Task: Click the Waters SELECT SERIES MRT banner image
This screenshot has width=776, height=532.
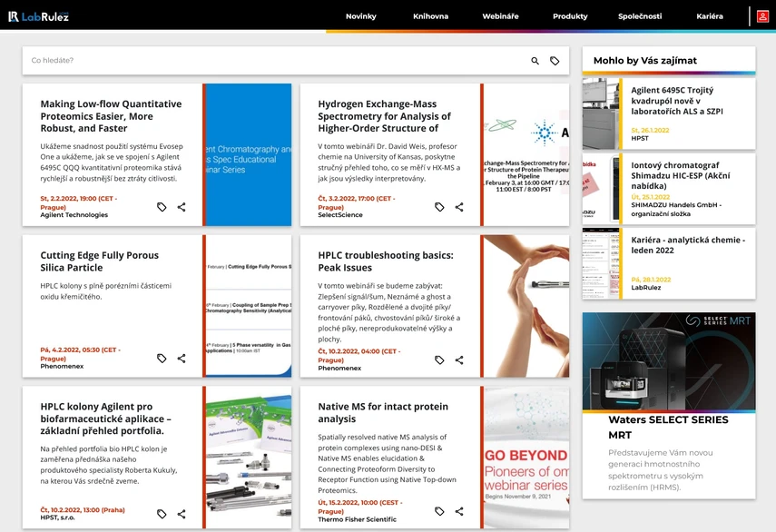Action: tap(669, 360)
